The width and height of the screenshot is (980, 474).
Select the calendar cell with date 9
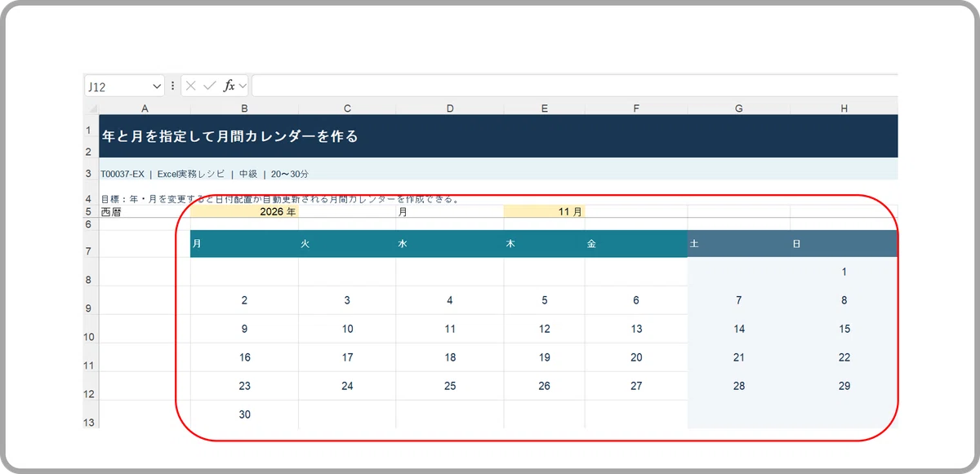(244, 329)
